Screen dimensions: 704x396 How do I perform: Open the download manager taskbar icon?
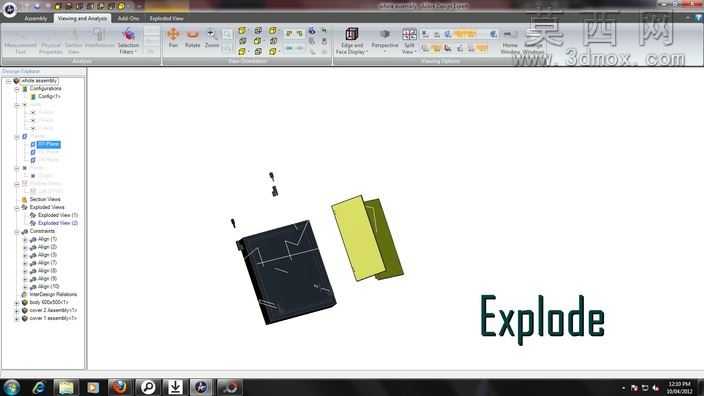tap(175, 387)
